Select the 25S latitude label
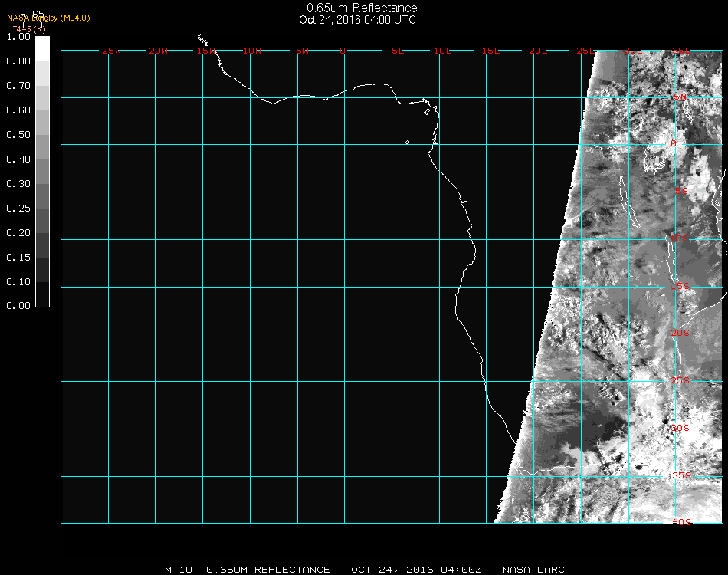Viewport: 728px width, 575px height. (x=680, y=381)
